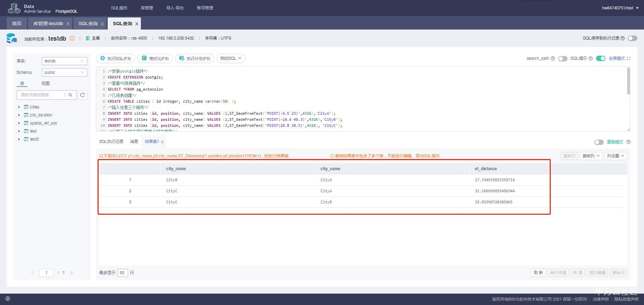Go to previous page of table list
This screenshot has width=644, height=305.
pyautogui.click(x=33, y=273)
